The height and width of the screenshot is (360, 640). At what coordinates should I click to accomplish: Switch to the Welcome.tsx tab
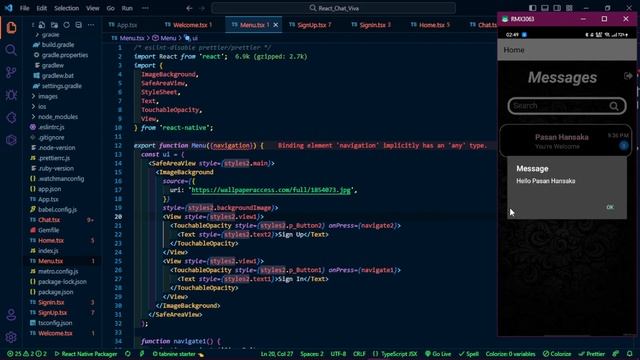(x=189, y=25)
